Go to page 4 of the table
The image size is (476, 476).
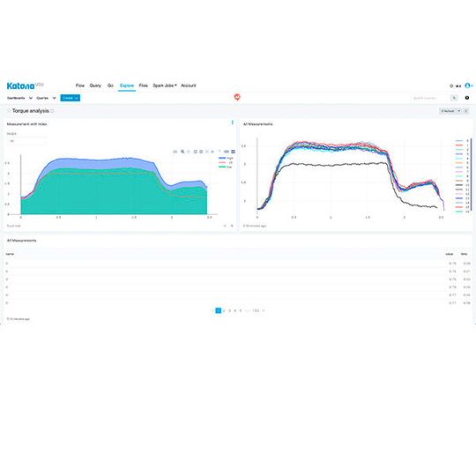tap(235, 310)
